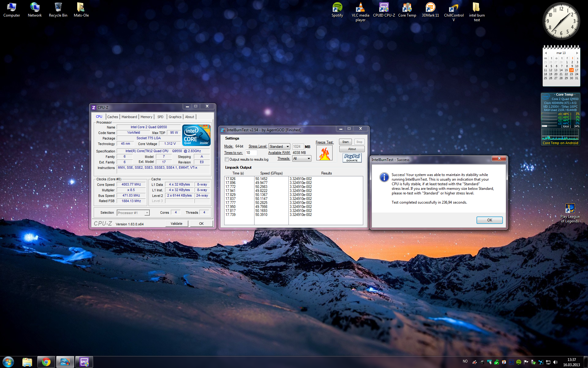Click OK in the CPU-Z window
The image size is (588, 368).
tap(201, 224)
